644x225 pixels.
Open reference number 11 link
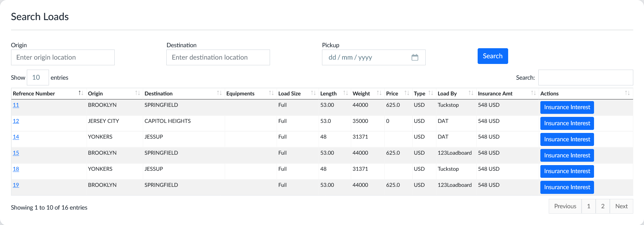[x=16, y=105]
